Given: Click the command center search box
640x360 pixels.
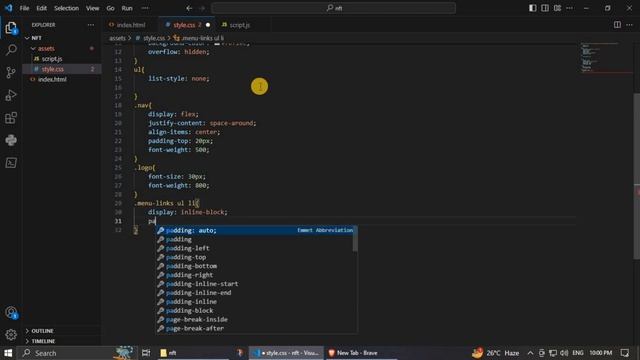Looking at the screenshot, I should click(333, 8).
